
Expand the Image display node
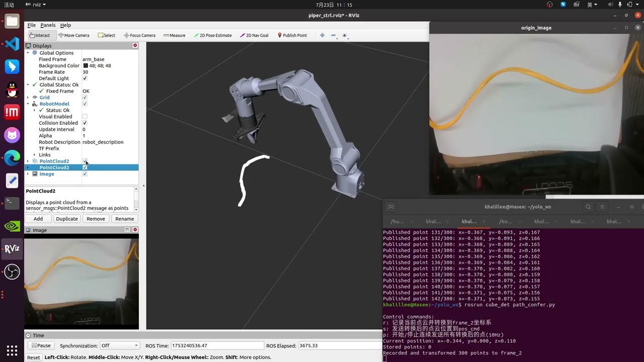28,174
